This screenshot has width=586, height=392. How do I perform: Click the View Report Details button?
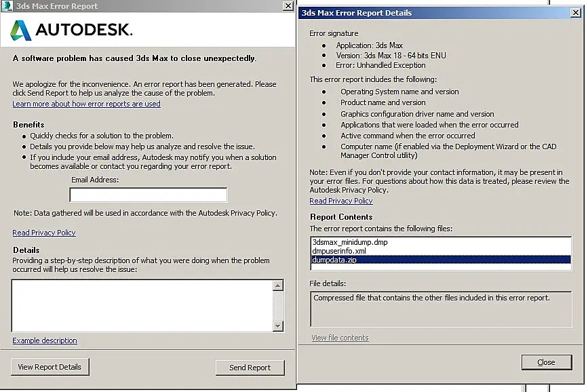point(50,367)
